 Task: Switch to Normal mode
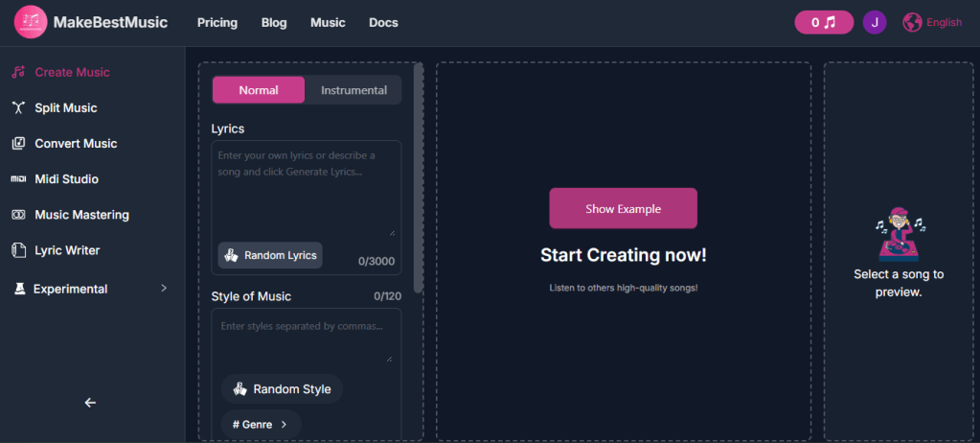coord(259,90)
